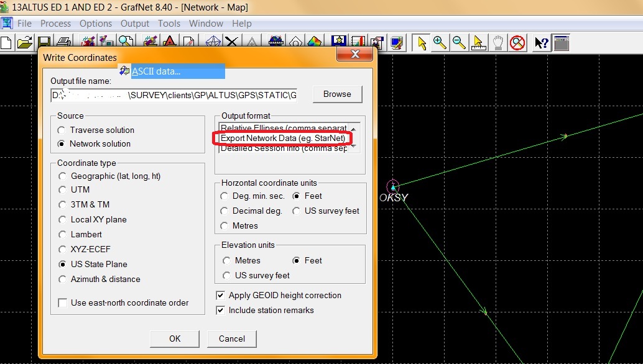Screen dimensions: 643x364
Task: Open the Tools menu
Action: (x=169, y=24)
